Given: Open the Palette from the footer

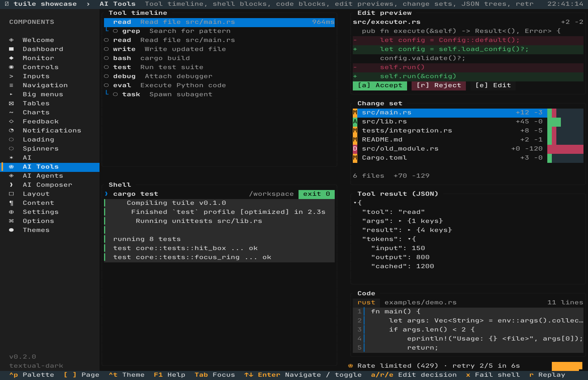Looking at the screenshot, I should (32, 375).
